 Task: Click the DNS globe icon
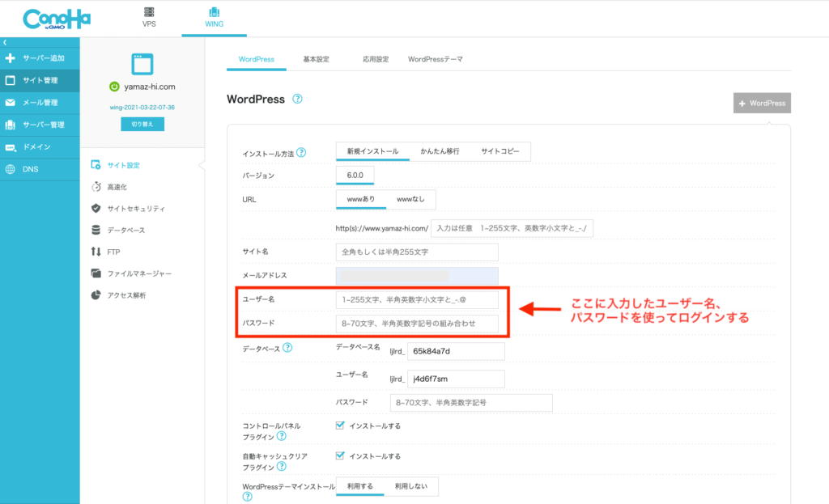(10, 170)
